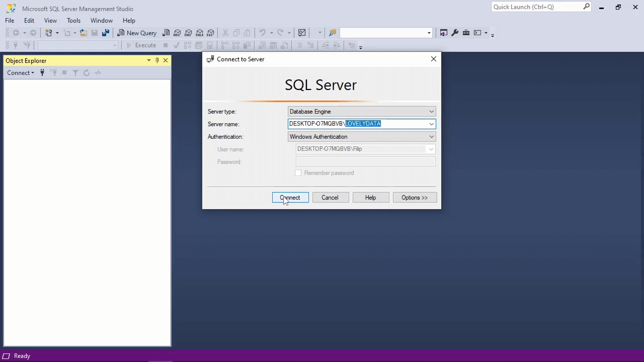The width and height of the screenshot is (644, 362).
Task: Open Analysis Services XMLA Query icon
Action: pos(199,33)
